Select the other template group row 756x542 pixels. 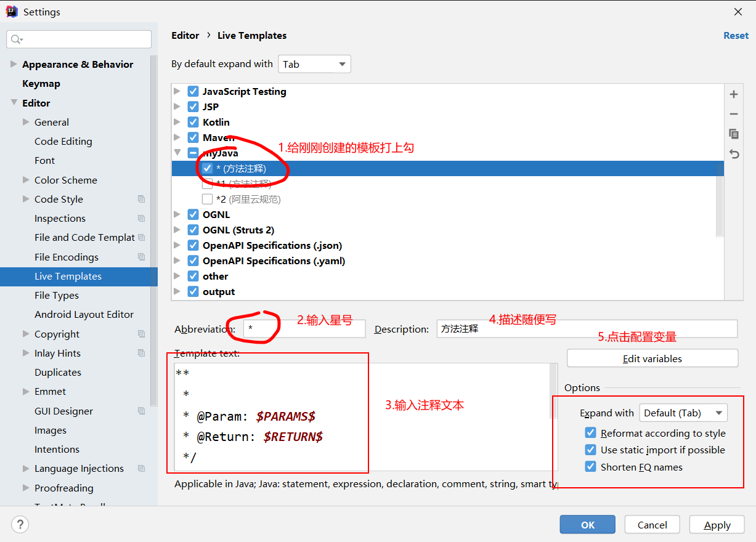click(447, 276)
